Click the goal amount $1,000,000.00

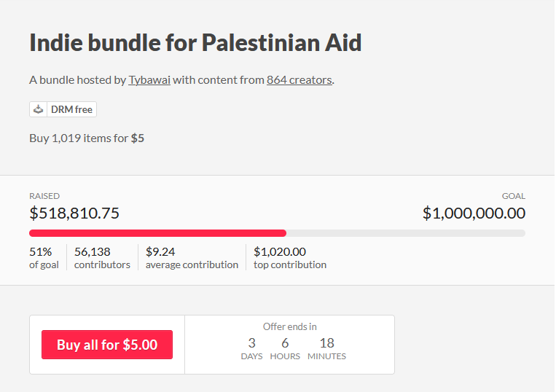[x=474, y=213]
